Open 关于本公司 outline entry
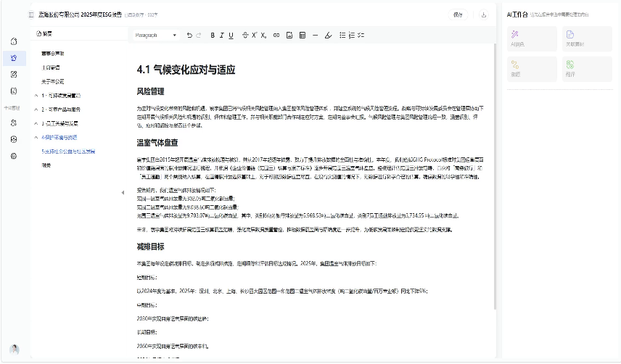 [x=53, y=81]
